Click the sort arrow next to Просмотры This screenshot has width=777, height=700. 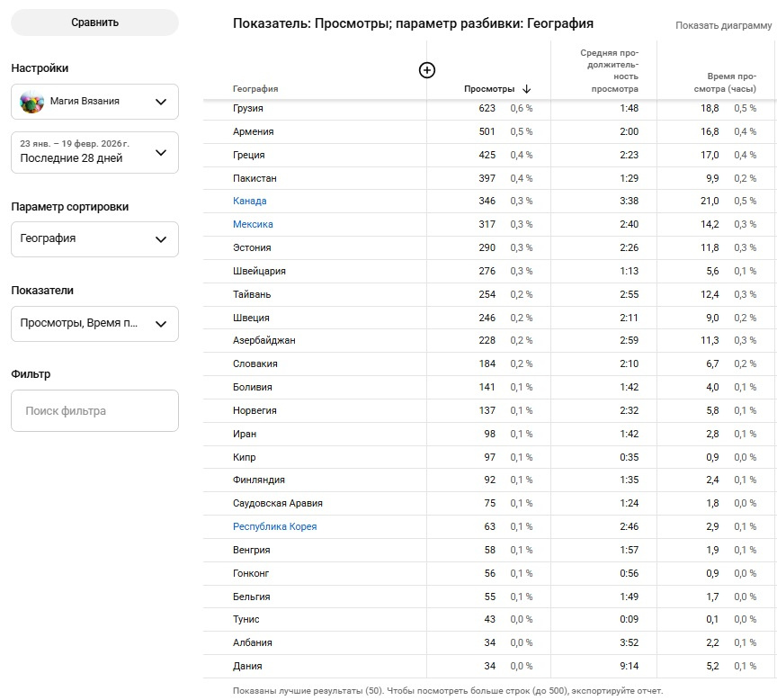point(527,89)
